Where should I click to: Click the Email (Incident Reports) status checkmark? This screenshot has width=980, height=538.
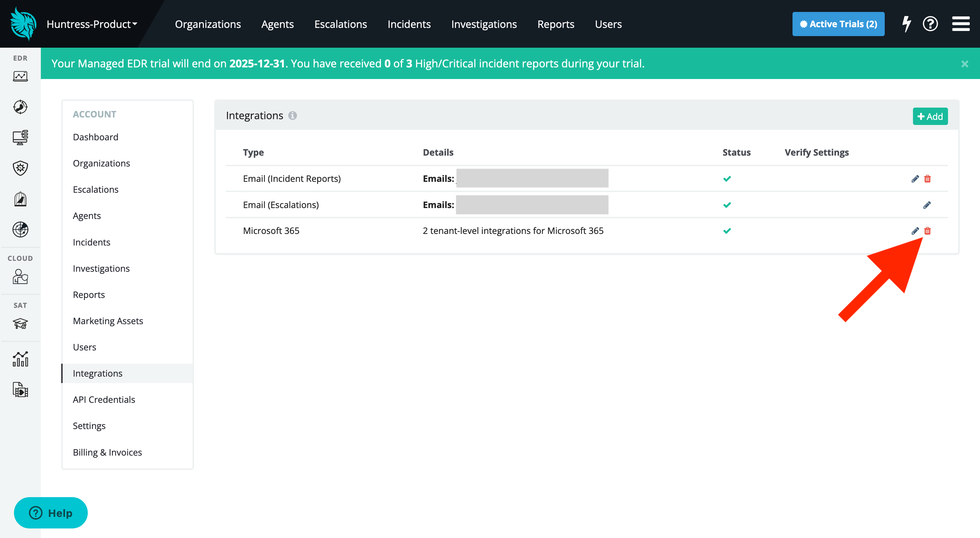click(726, 178)
